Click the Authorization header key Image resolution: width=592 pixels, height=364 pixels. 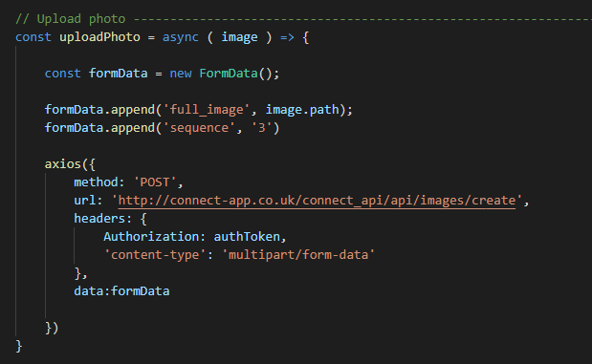click(151, 237)
